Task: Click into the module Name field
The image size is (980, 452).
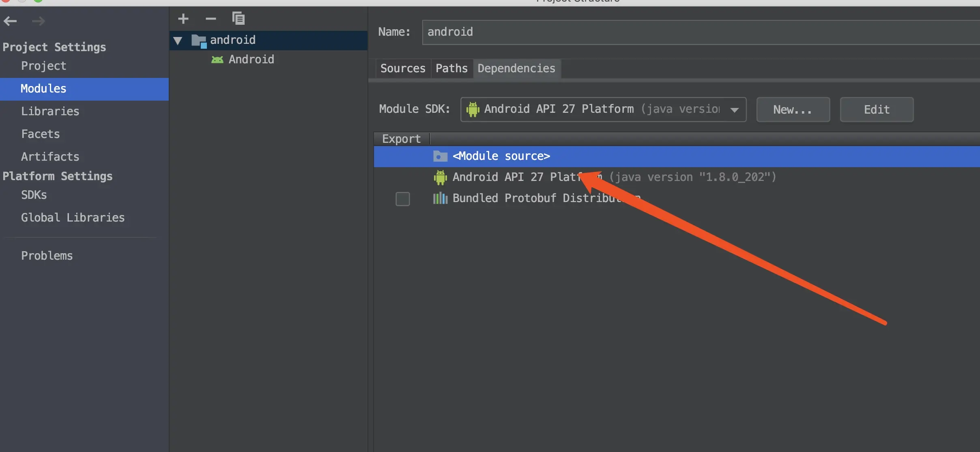Action: 701,32
